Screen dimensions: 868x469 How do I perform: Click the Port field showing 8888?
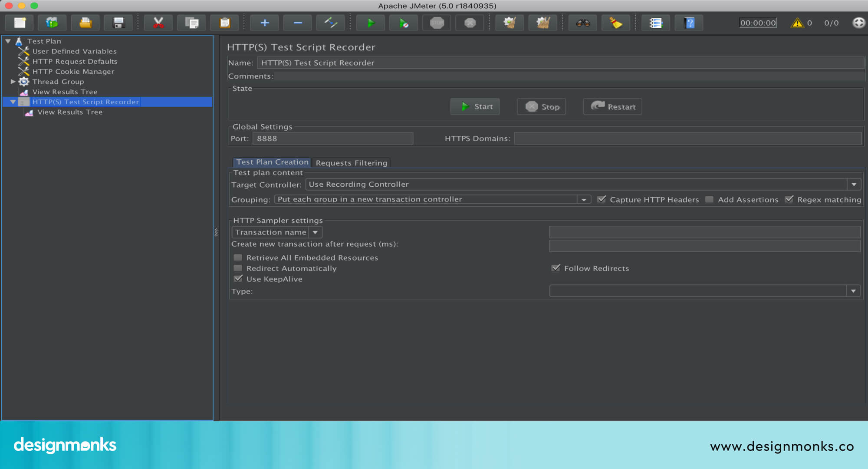tap(333, 138)
